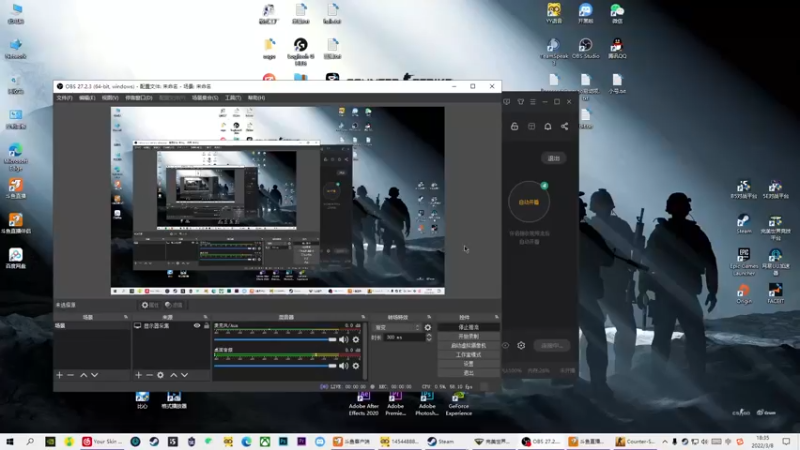Open hamburger menu in side panel title bar
Viewport: 800px width, 450px height.
533,102
